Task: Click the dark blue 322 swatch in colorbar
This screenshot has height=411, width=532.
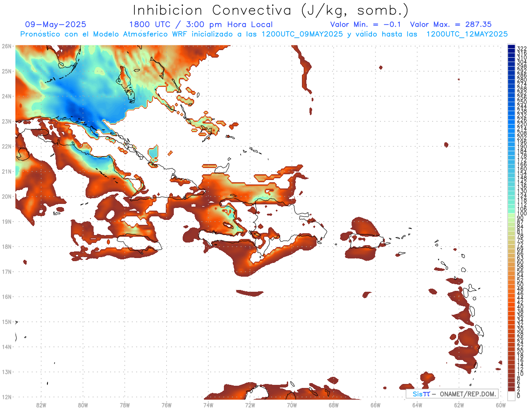Action: (512, 47)
